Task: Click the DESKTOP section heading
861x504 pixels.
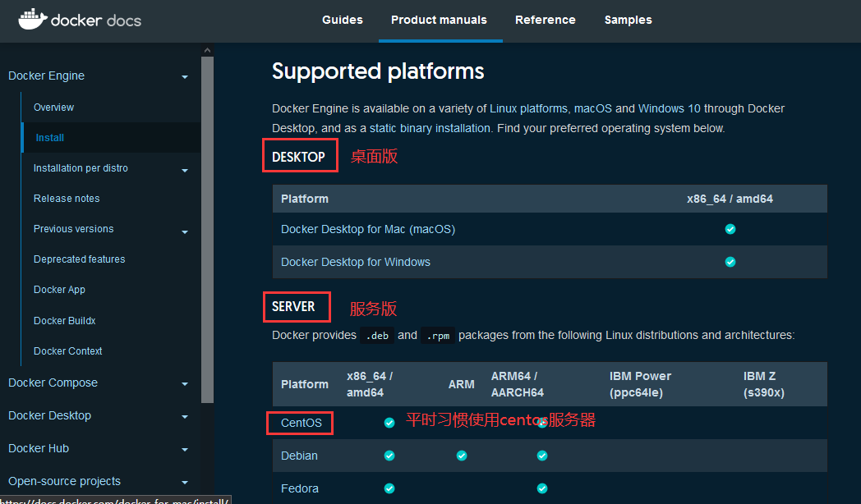Action: tap(299, 157)
